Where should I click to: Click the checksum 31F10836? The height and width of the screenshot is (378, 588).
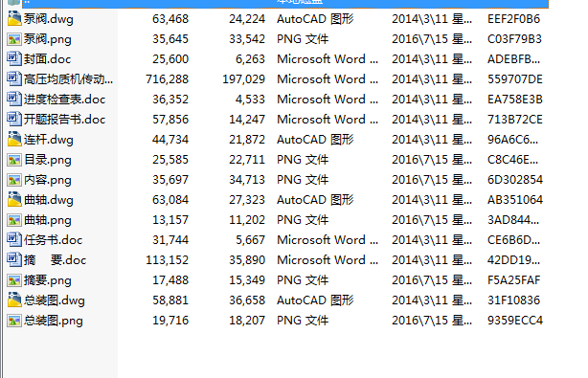(513, 300)
